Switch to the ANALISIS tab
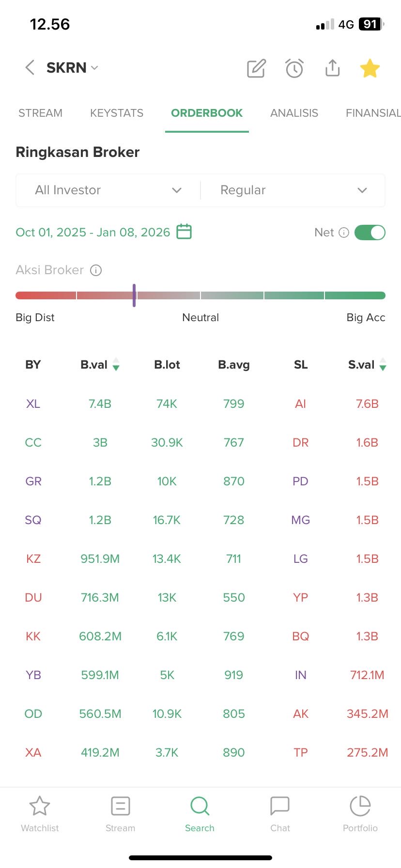 (294, 113)
